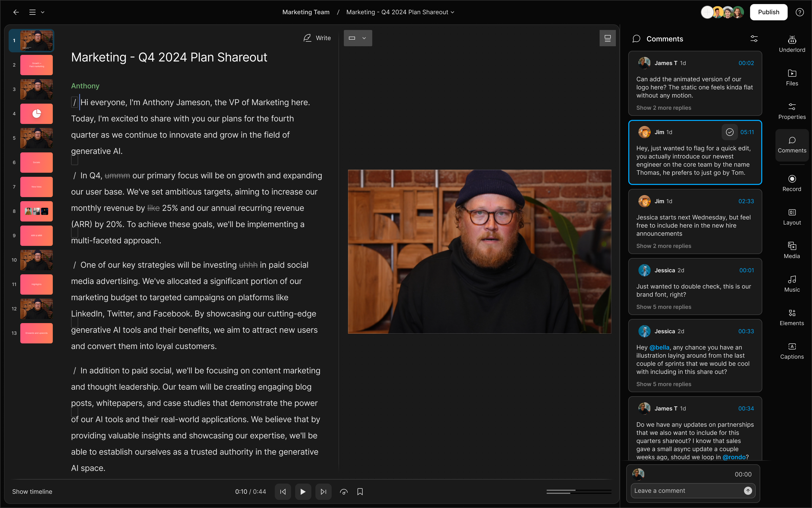Click the document title heading
The width and height of the screenshot is (812, 508).
coord(169,57)
